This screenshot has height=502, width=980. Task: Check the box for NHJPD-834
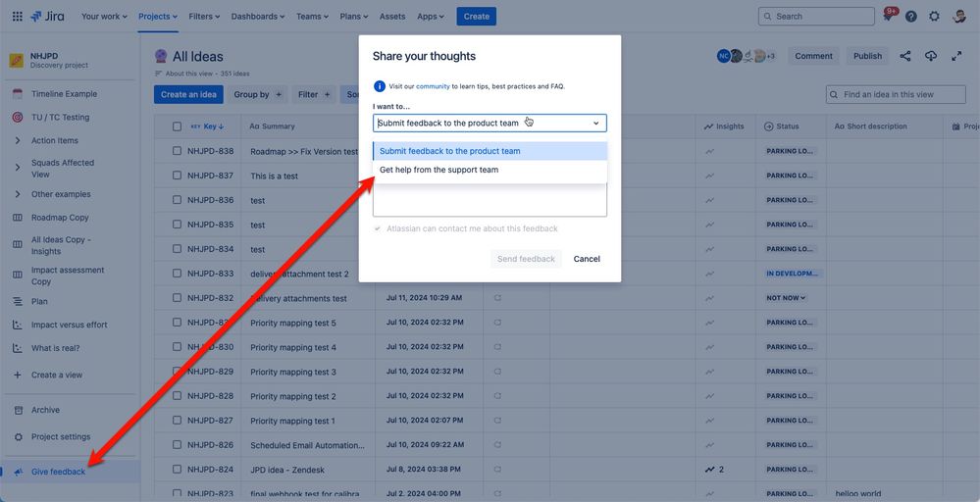pyautogui.click(x=177, y=248)
